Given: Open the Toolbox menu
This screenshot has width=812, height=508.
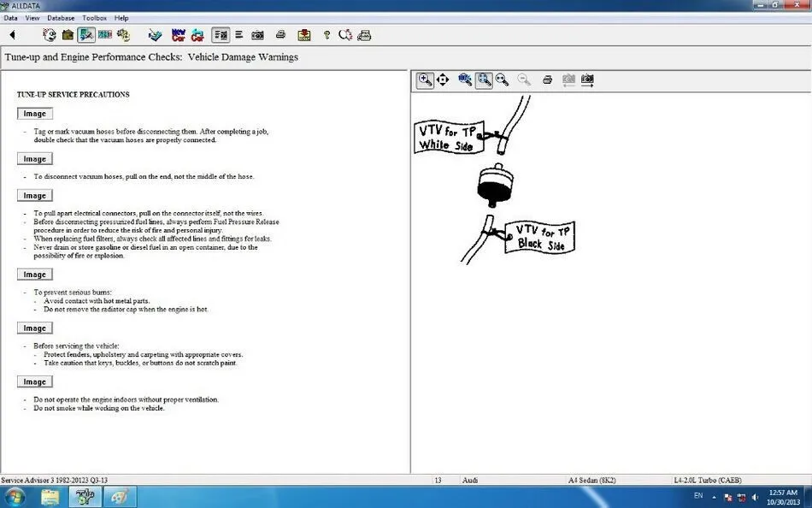Looking at the screenshot, I should click(x=94, y=18).
